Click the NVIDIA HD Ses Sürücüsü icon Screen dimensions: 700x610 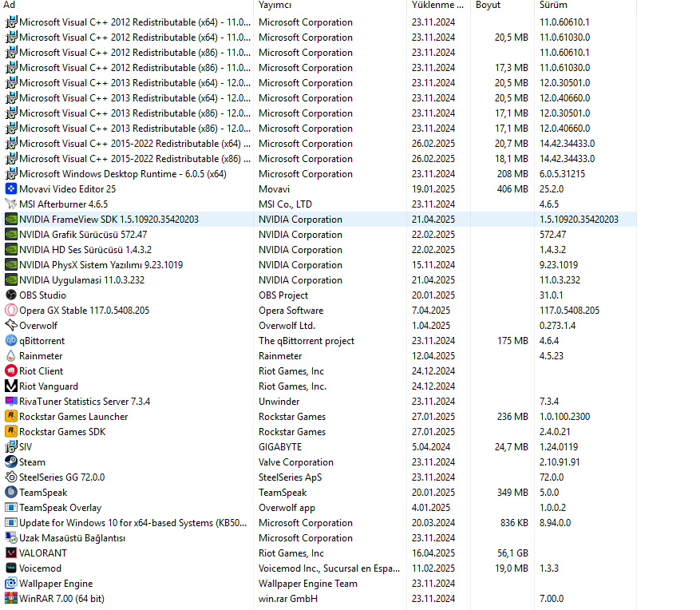pos(10,250)
